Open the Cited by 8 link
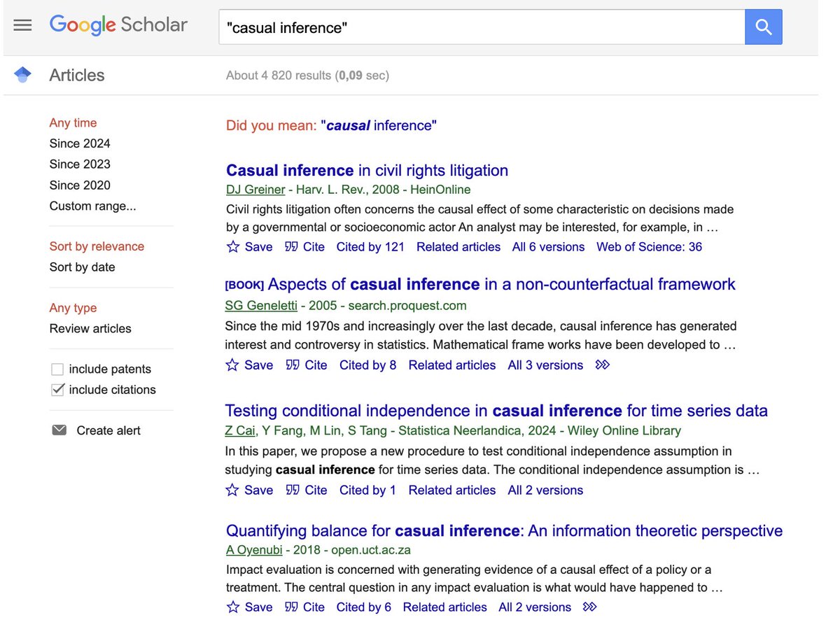Viewport: 840px width, 634px height. [x=368, y=365]
